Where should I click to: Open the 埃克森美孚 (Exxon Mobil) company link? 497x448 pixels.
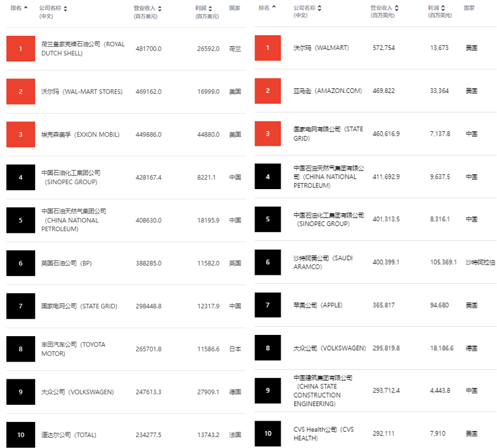coord(80,134)
